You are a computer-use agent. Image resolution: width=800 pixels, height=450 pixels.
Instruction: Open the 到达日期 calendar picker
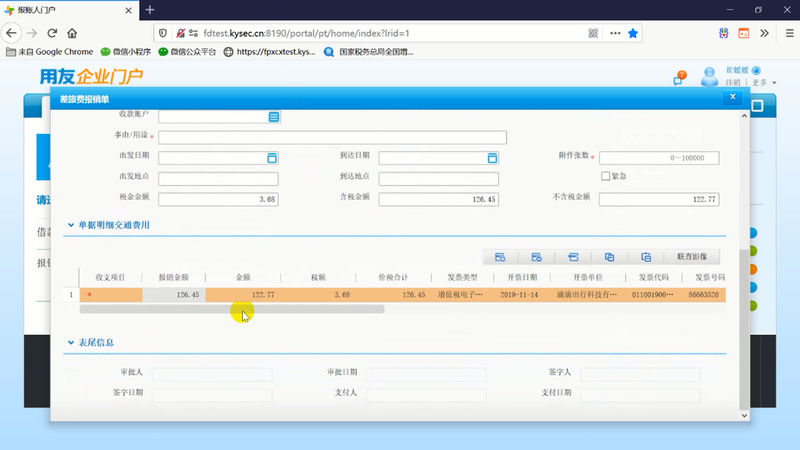492,158
